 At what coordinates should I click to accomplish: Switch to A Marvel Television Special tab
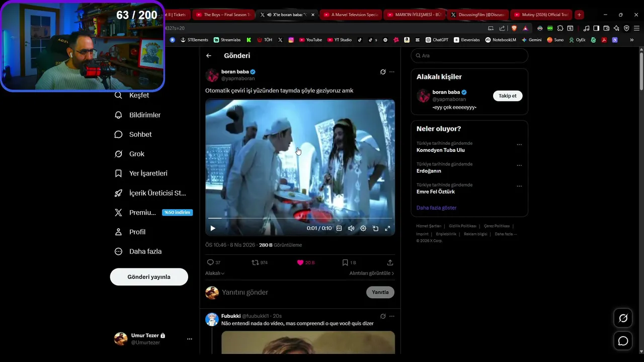click(351, 15)
